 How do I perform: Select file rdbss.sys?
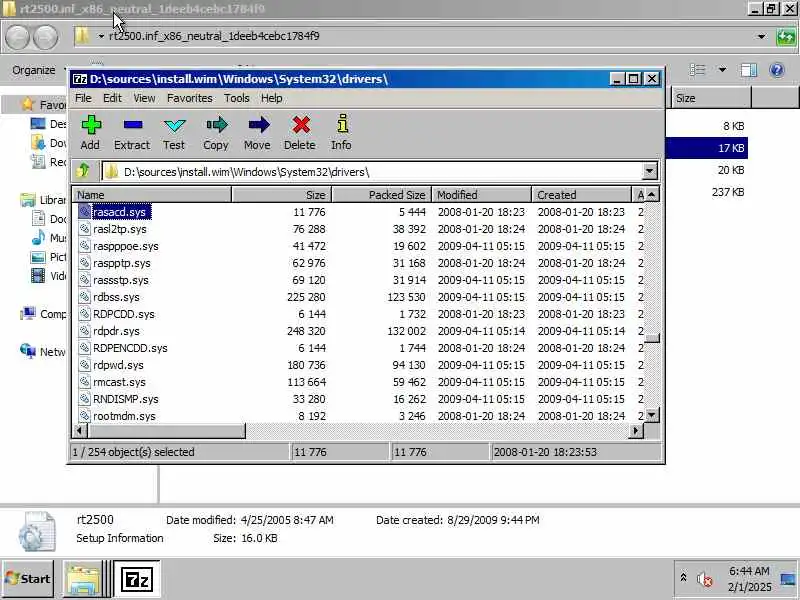pos(116,297)
